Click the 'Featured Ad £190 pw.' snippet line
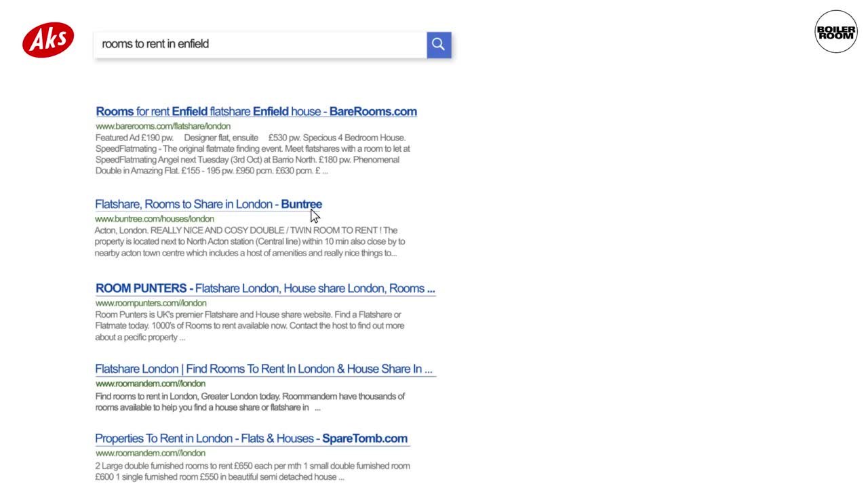The image size is (868, 488). 250,138
